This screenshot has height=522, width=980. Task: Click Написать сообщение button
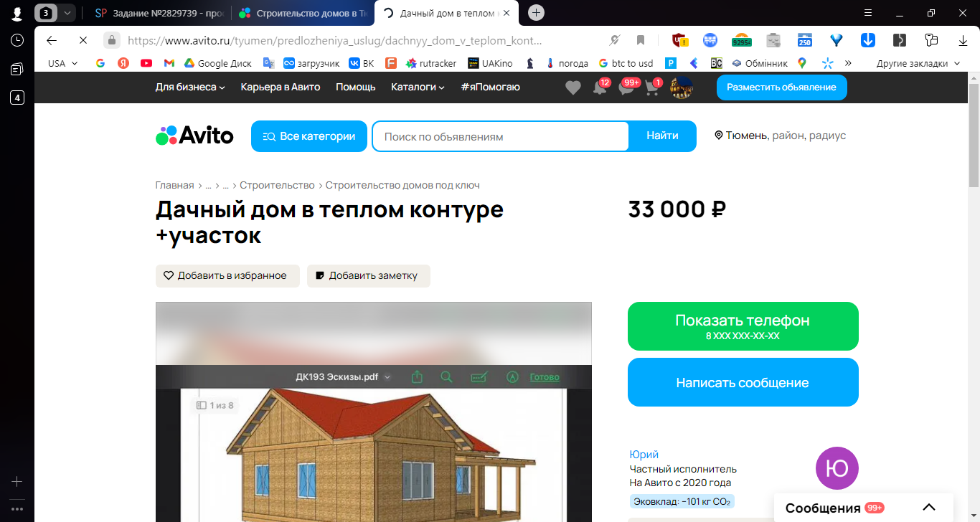click(743, 382)
